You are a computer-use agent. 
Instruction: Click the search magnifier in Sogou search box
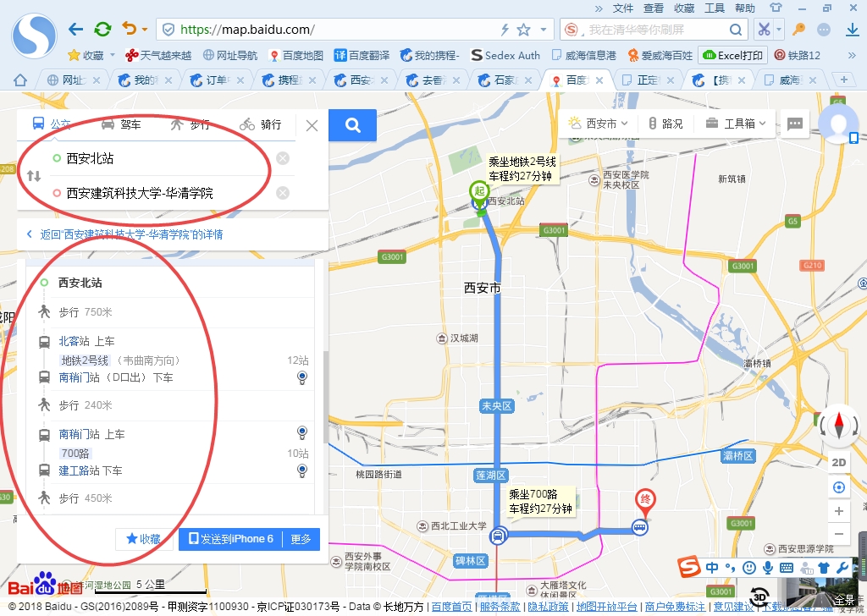pos(736,30)
